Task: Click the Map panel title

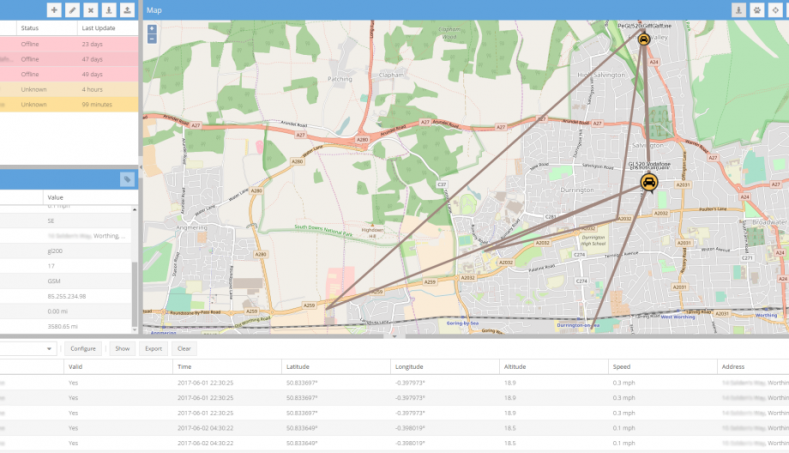Action: point(154,10)
